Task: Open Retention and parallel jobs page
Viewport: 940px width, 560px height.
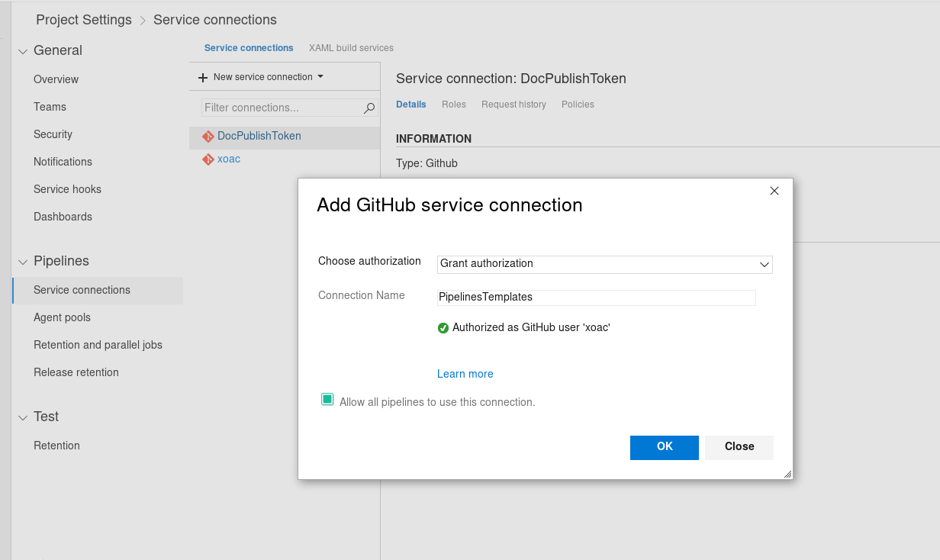Action: point(98,345)
